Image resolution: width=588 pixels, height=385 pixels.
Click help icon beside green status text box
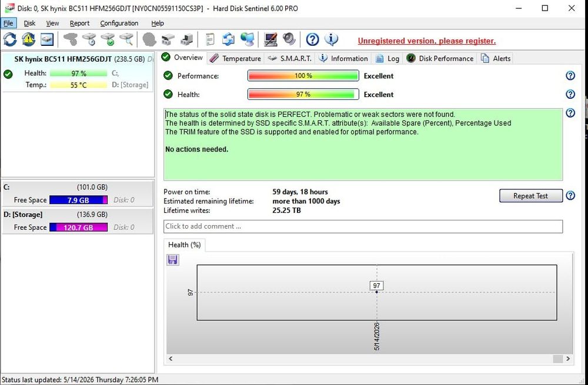pos(570,113)
